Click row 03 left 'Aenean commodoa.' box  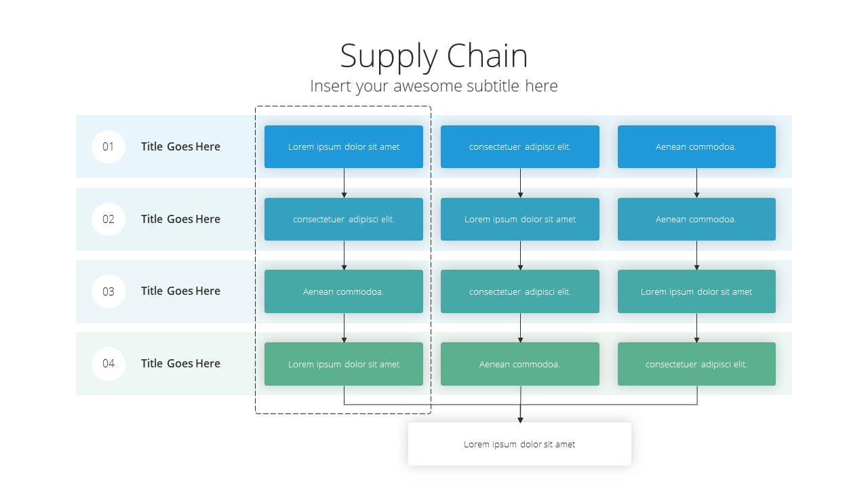point(344,291)
